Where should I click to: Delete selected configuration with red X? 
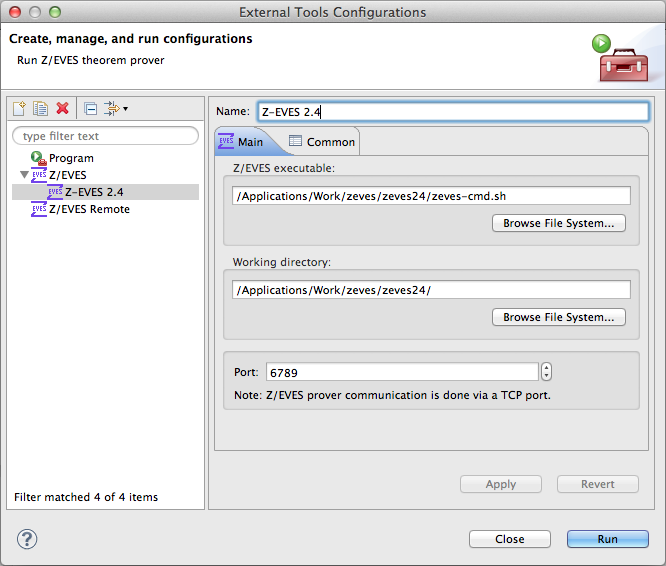pyautogui.click(x=62, y=108)
